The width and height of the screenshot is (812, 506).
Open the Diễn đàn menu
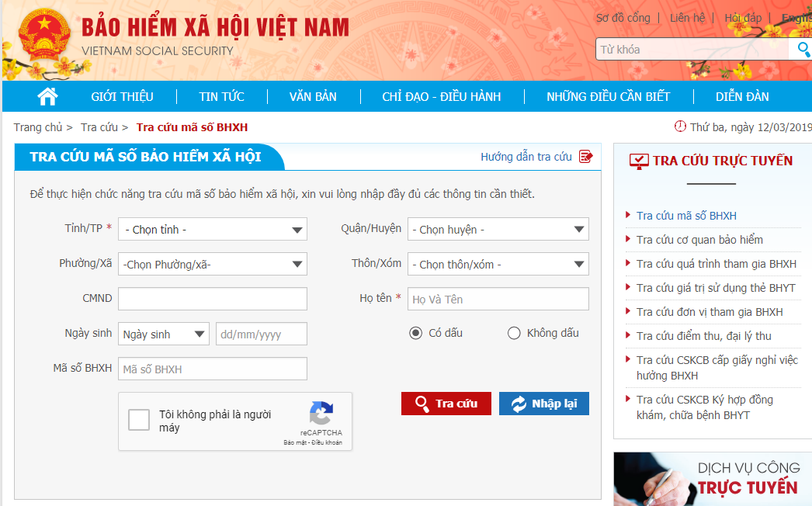pyautogui.click(x=742, y=96)
